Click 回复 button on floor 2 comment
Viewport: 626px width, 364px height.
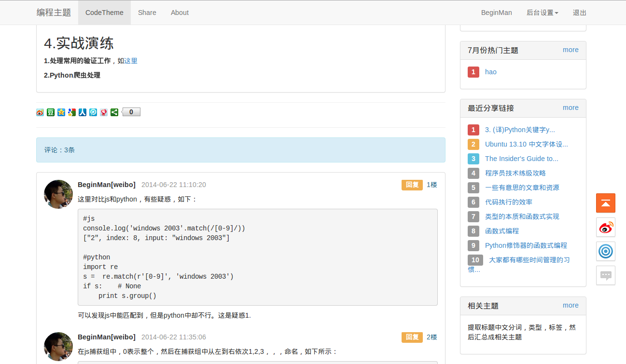click(x=412, y=337)
